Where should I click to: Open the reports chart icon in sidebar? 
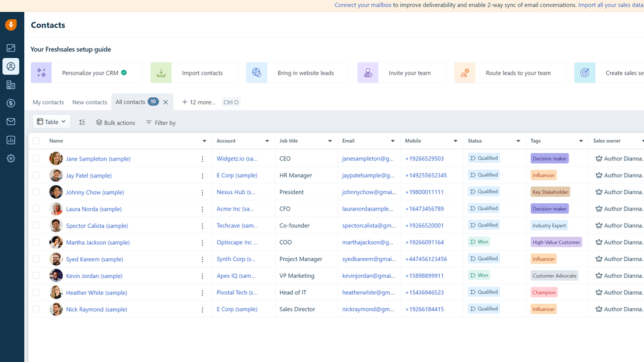(x=11, y=140)
